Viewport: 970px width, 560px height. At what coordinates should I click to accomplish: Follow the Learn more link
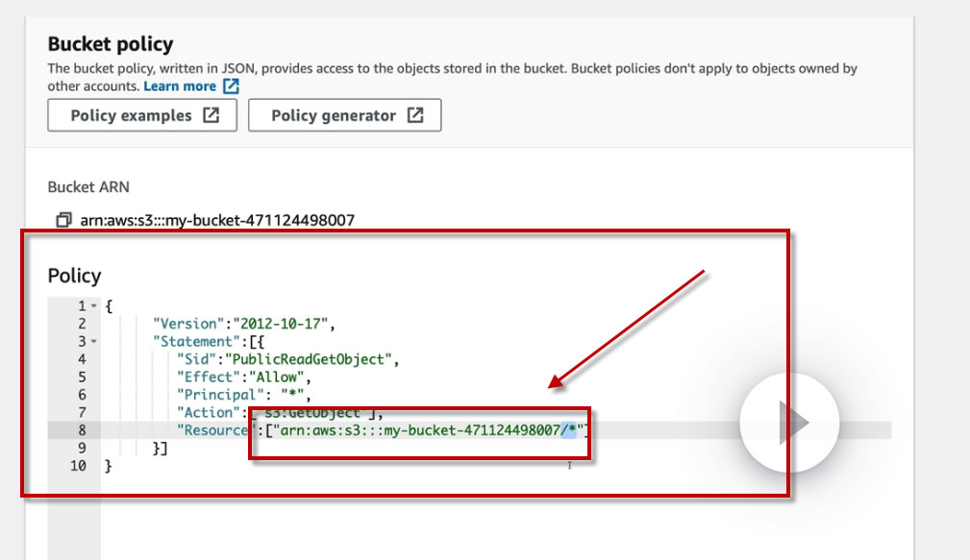[180, 86]
